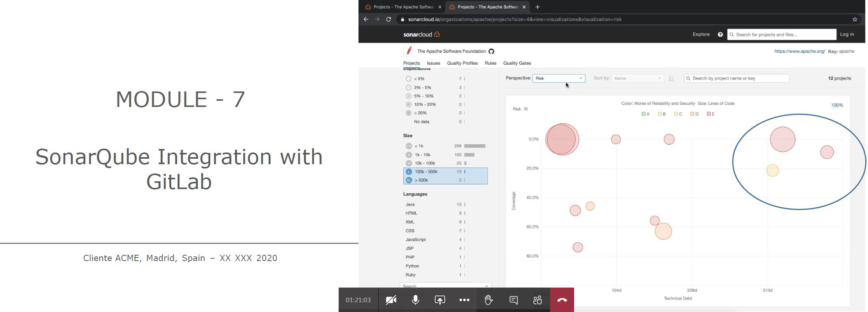The width and height of the screenshot is (868, 312).
Task: Turn the camera on in call bar
Action: click(x=391, y=300)
